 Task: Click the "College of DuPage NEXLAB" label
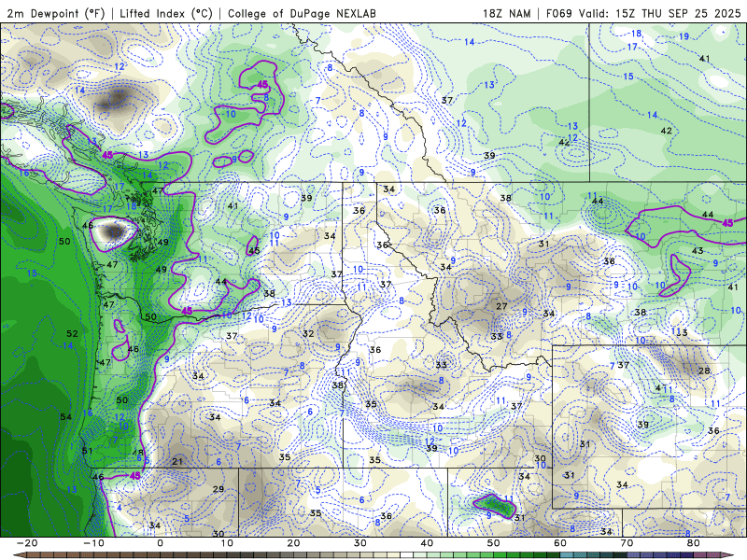pyautogui.click(x=302, y=13)
